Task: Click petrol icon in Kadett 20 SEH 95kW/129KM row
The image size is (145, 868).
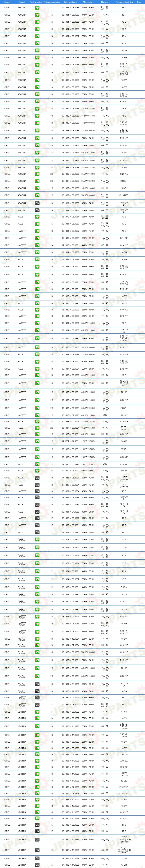Action: tap(37, 408)
